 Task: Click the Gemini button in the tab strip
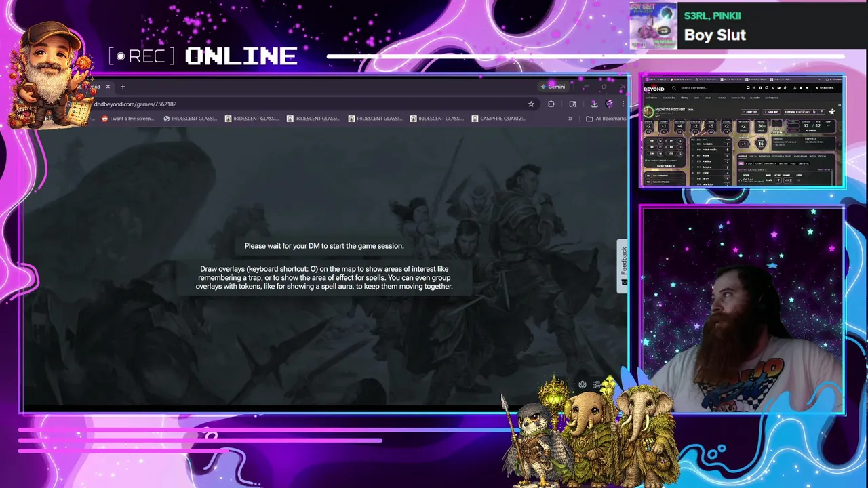[x=553, y=87]
